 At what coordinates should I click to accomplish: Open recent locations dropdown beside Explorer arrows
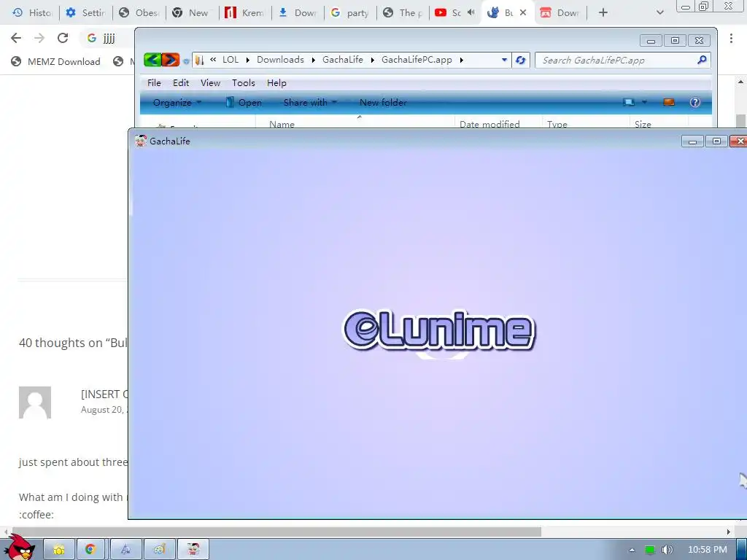click(x=186, y=61)
